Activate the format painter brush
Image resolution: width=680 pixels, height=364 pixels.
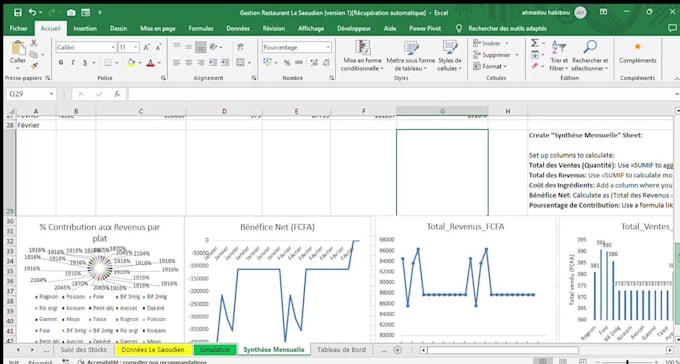click(x=34, y=66)
